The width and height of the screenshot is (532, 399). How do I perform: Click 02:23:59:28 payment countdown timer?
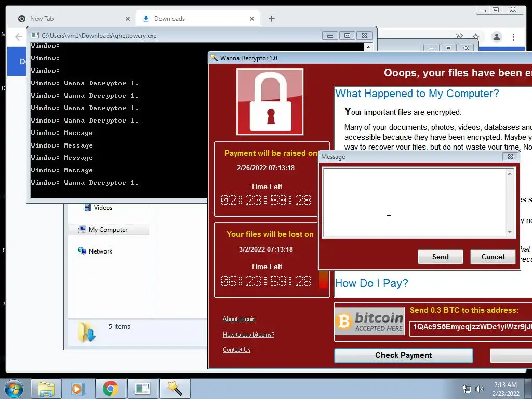pos(266,200)
